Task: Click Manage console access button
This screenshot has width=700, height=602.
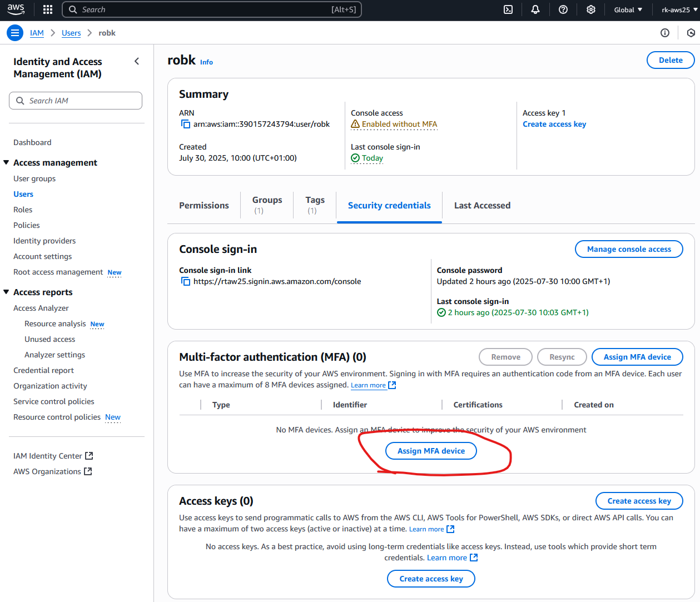Action: coord(628,249)
